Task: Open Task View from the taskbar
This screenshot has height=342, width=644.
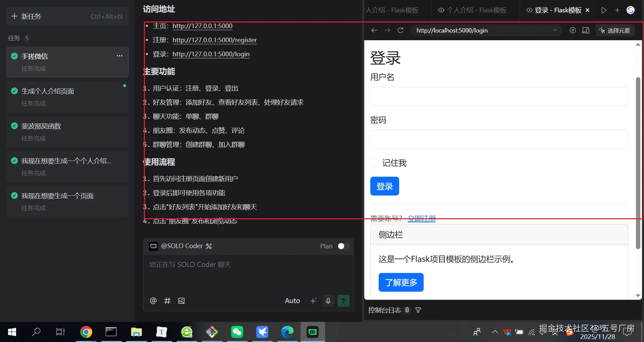Action: (x=60, y=332)
